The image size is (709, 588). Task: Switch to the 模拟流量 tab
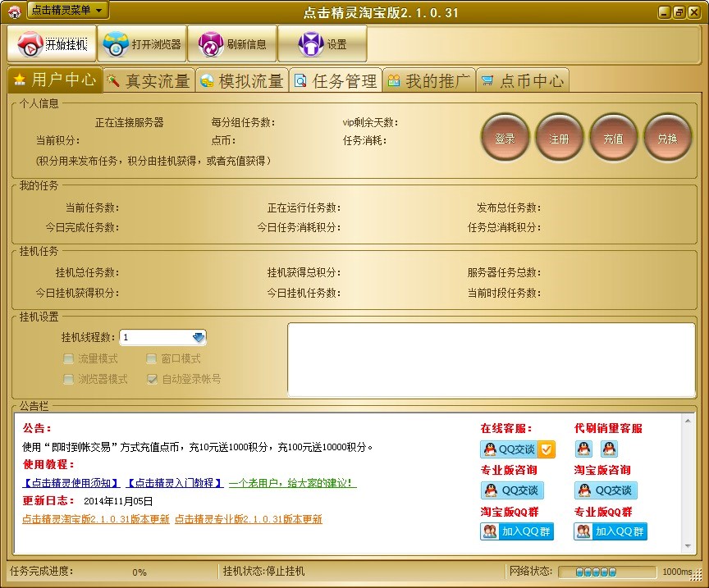point(242,80)
